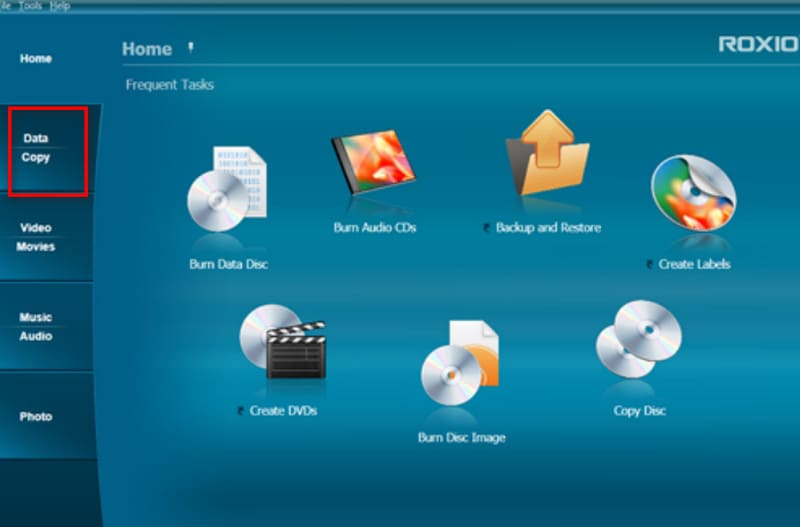The height and width of the screenshot is (527, 800).
Task: Open the Data Copy sidebar tab
Action: click(x=36, y=148)
